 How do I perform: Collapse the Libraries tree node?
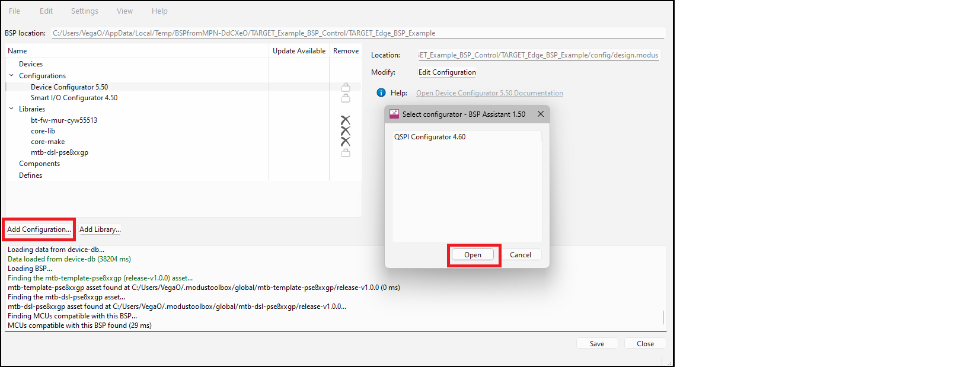tap(11, 109)
